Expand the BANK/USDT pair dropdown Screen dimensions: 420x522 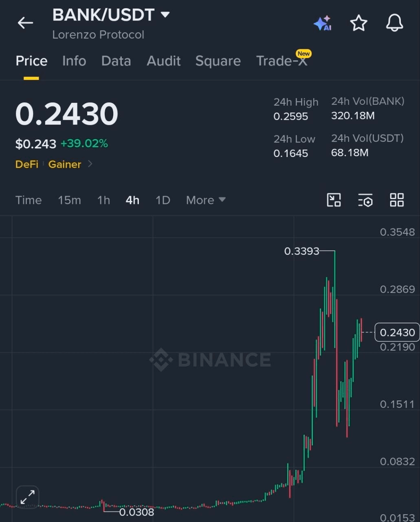165,15
